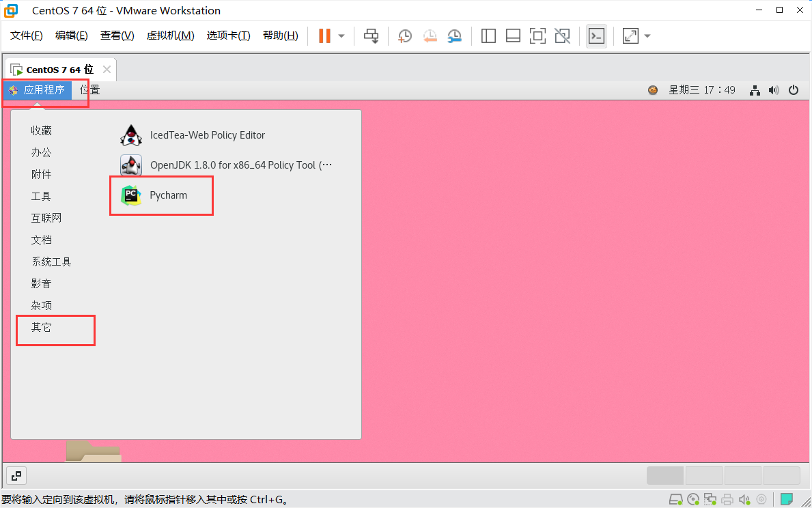Screen dimensions: 812x508
Task: Click the virtual hard disk status icon
Action: 676,499
